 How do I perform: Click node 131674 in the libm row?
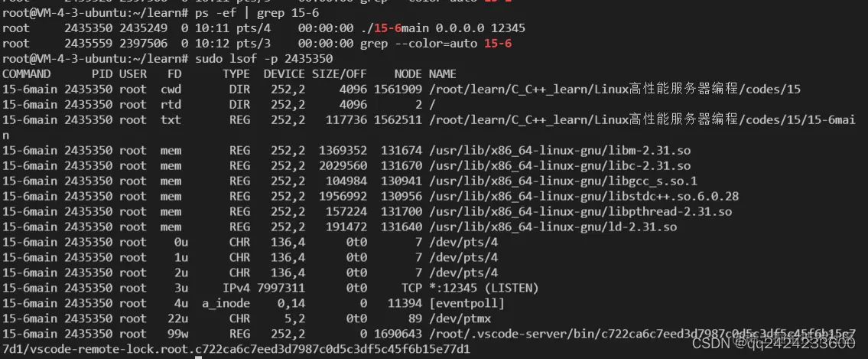(x=401, y=151)
